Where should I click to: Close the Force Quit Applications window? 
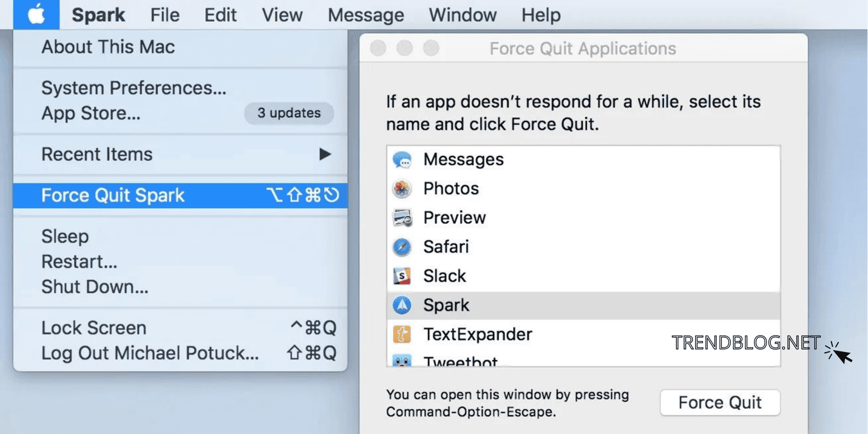[378, 48]
